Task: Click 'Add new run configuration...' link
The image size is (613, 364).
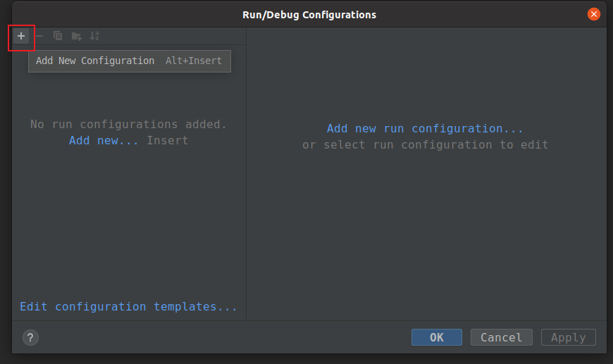Action: [425, 129]
